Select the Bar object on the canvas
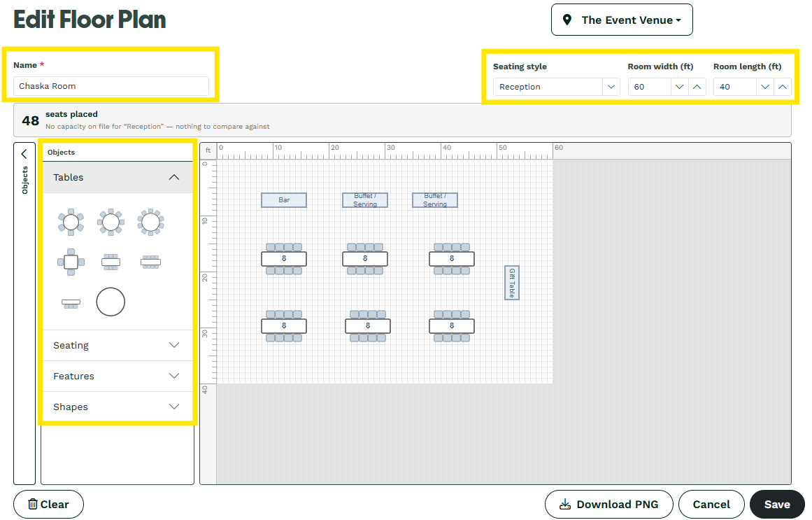 click(x=284, y=200)
